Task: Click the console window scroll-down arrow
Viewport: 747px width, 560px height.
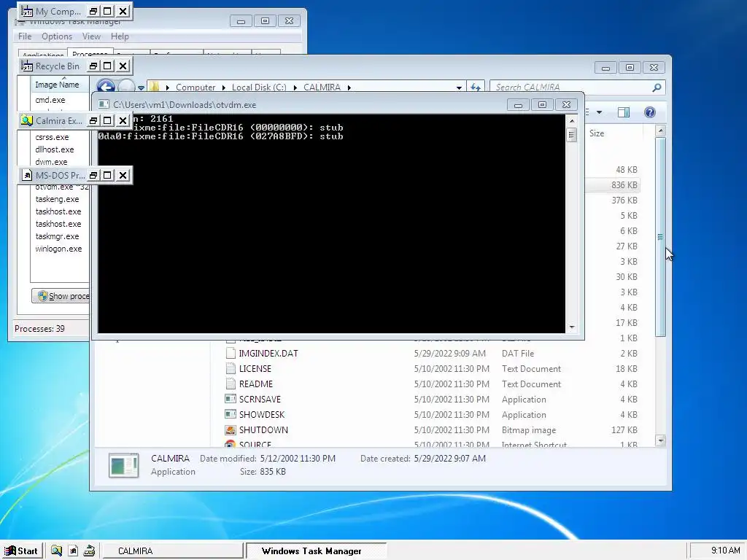Action: [572, 327]
